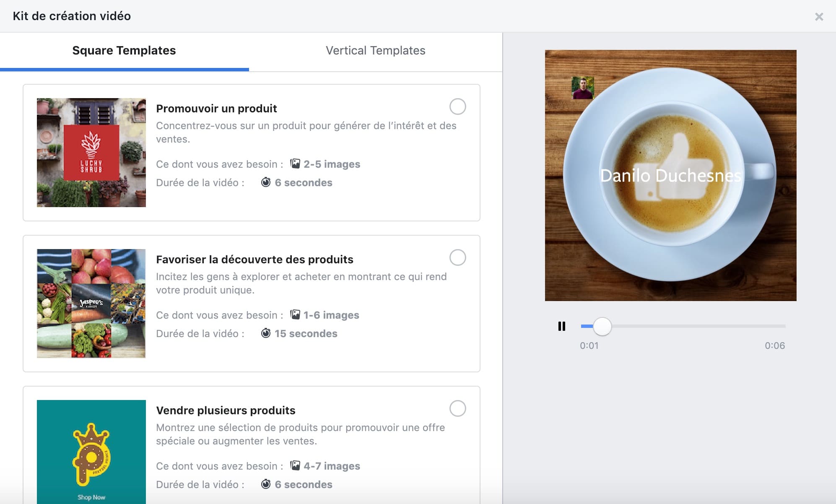Click the stopwatch icon beside 15 secondes
This screenshot has height=504, width=836.
click(266, 333)
